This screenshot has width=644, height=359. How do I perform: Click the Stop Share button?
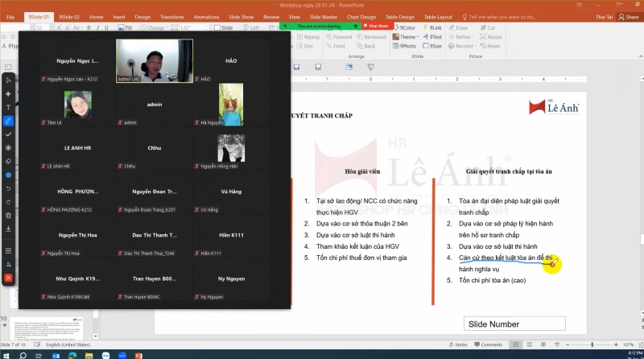pyautogui.click(x=377, y=26)
